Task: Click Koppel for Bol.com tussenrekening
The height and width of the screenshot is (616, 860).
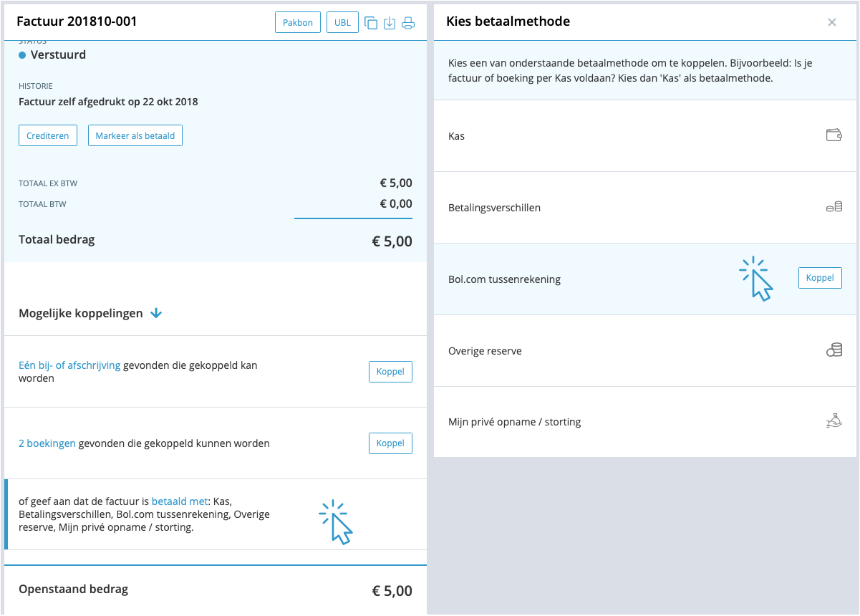Action: pos(820,278)
